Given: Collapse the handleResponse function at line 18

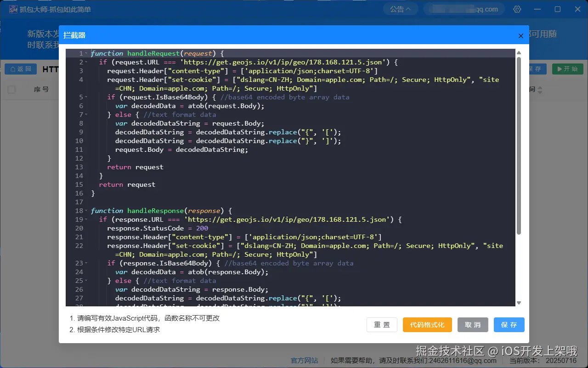Looking at the screenshot, I should [x=86, y=211].
